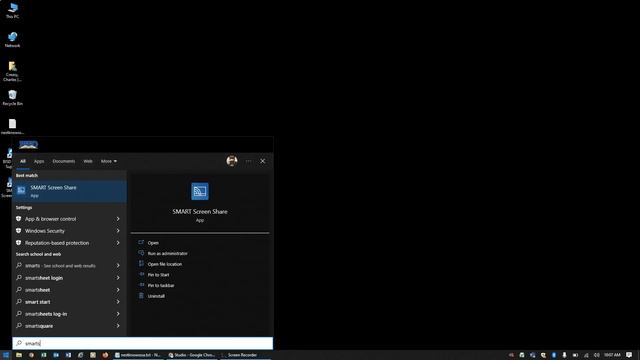Image resolution: width=640 pixels, height=360 pixels.
Task: Open Firefox from the taskbar
Action: [105, 355]
